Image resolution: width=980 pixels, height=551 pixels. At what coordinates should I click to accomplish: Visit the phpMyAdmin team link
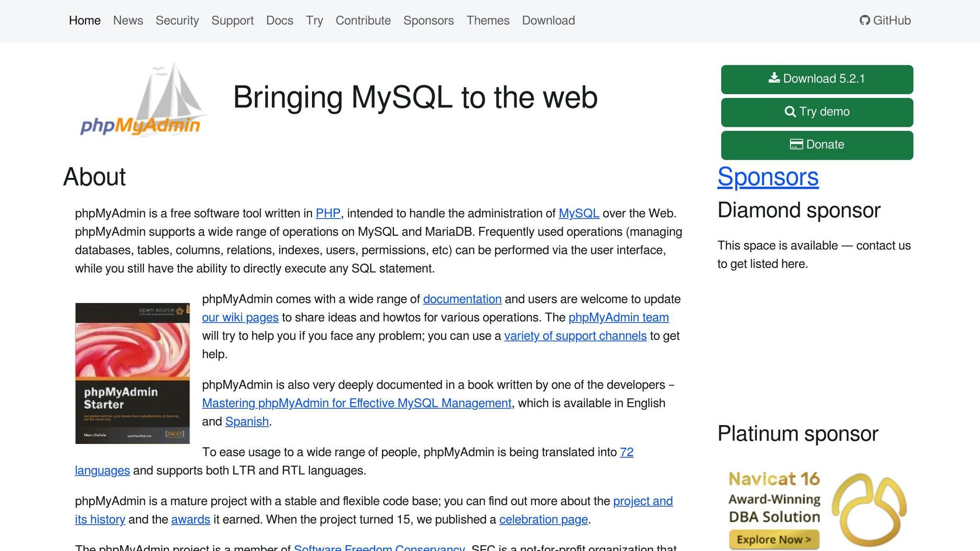point(618,318)
